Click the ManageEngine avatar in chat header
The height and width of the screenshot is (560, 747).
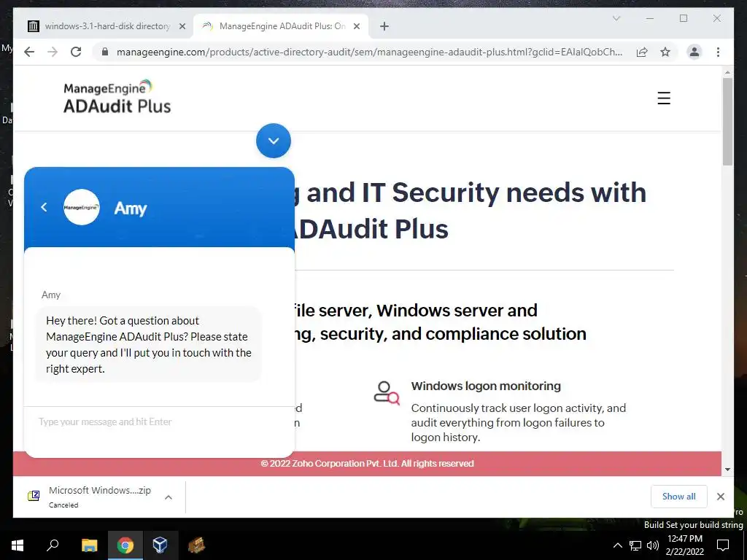(82, 207)
